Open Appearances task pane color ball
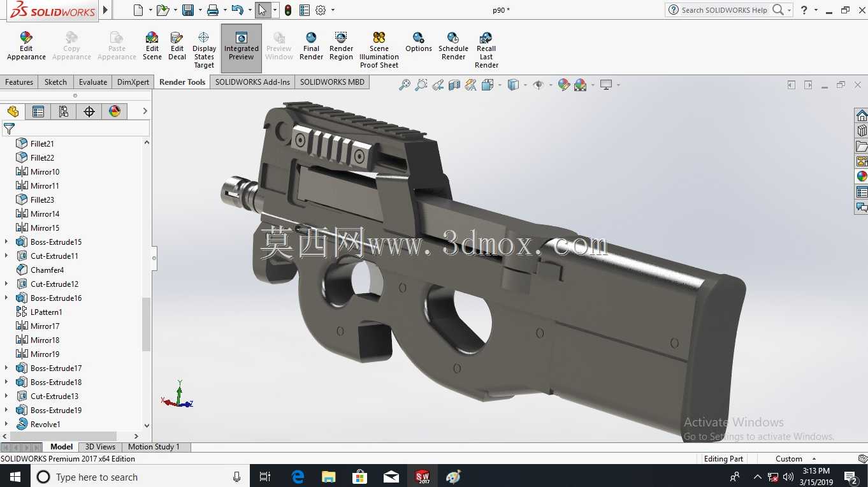Screen dimensions: 868x487 (x=862, y=177)
